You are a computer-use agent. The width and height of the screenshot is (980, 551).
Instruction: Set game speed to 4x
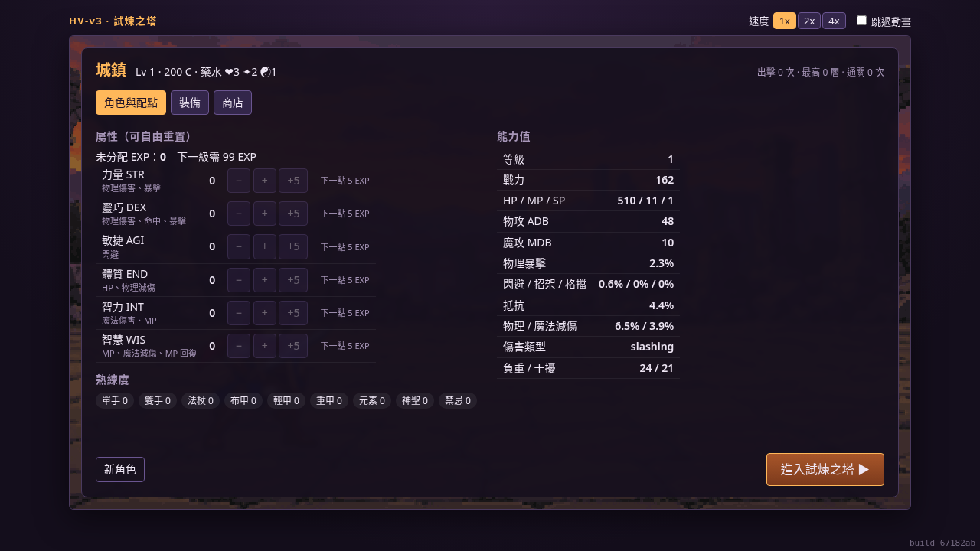click(834, 21)
